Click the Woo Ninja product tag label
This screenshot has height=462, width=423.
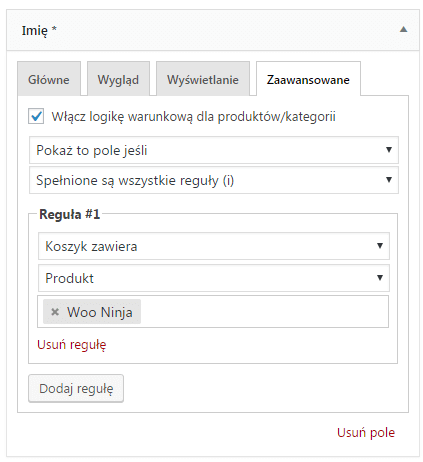click(x=100, y=312)
